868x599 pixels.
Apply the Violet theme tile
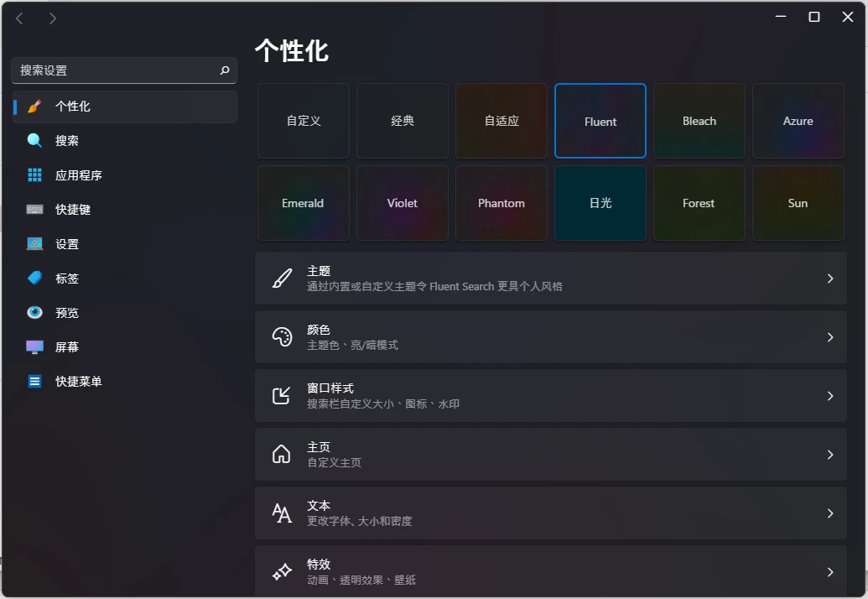point(403,203)
